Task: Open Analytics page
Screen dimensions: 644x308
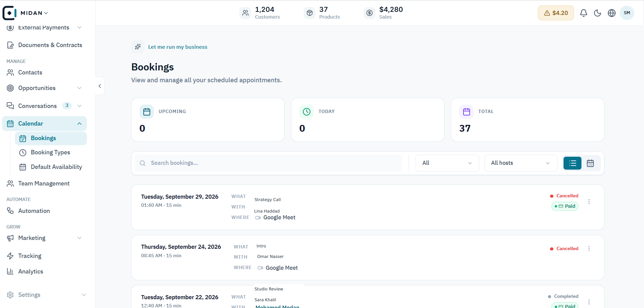Action: [44, 271]
